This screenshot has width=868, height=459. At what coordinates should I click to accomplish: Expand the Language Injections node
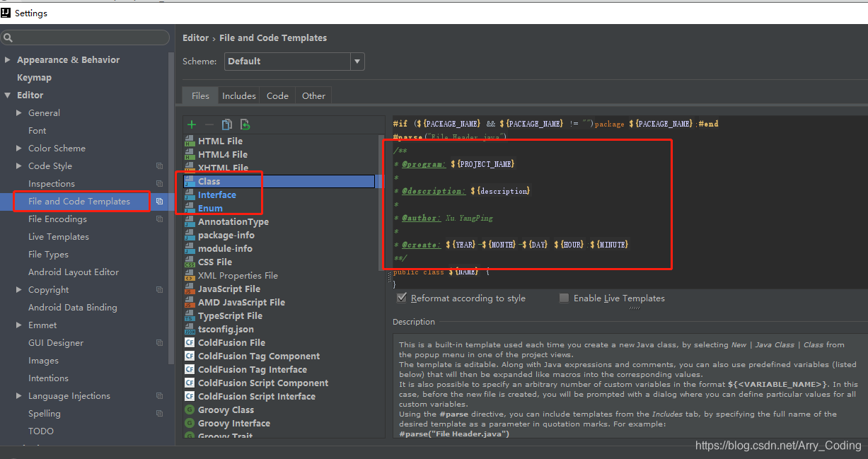pyautogui.click(x=19, y=396)
